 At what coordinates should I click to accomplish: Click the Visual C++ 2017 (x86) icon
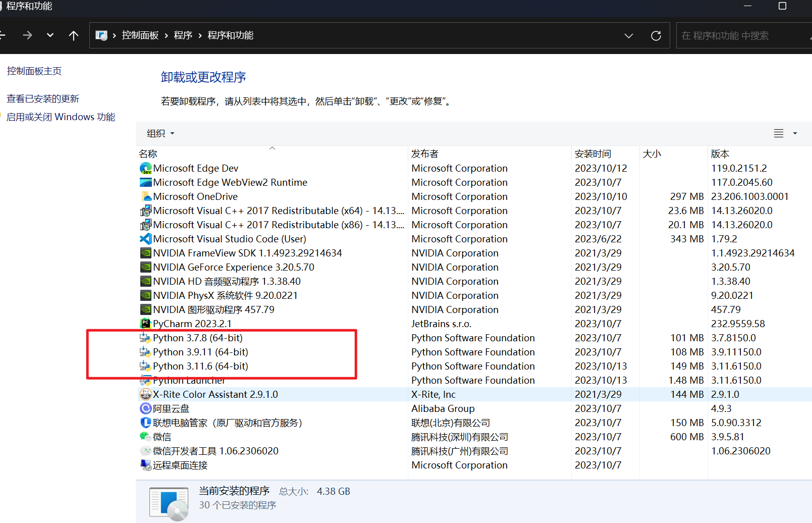click(146, 225)
